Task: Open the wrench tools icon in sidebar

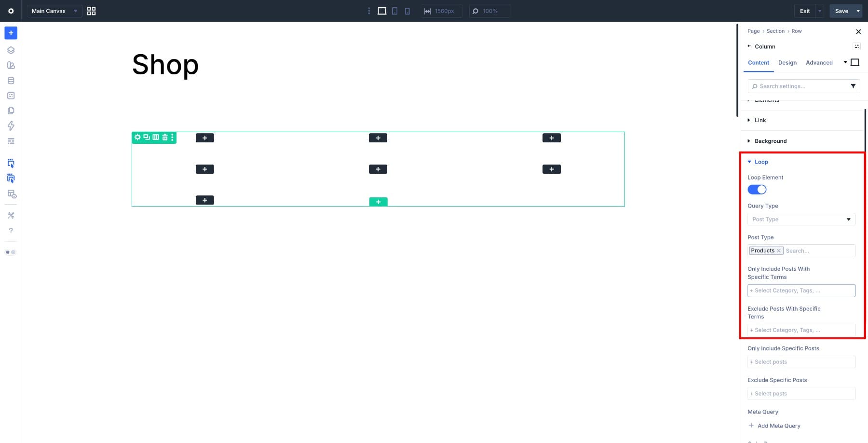Action: pos(11,215)
